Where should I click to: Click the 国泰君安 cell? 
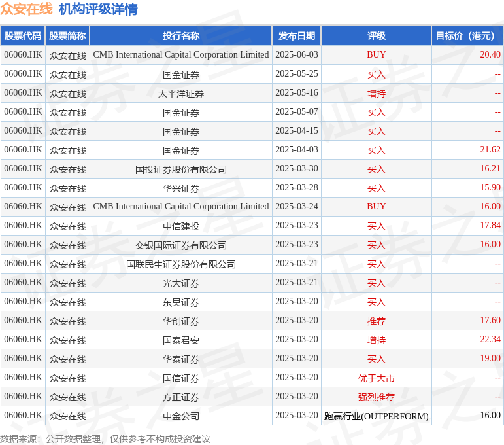[x=181, y=340]
